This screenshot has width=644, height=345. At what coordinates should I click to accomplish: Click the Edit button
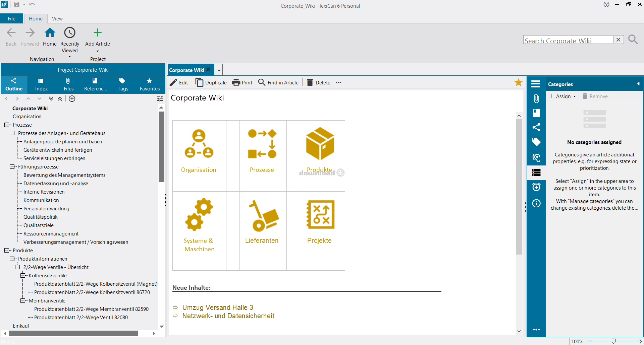pos(179,82)
